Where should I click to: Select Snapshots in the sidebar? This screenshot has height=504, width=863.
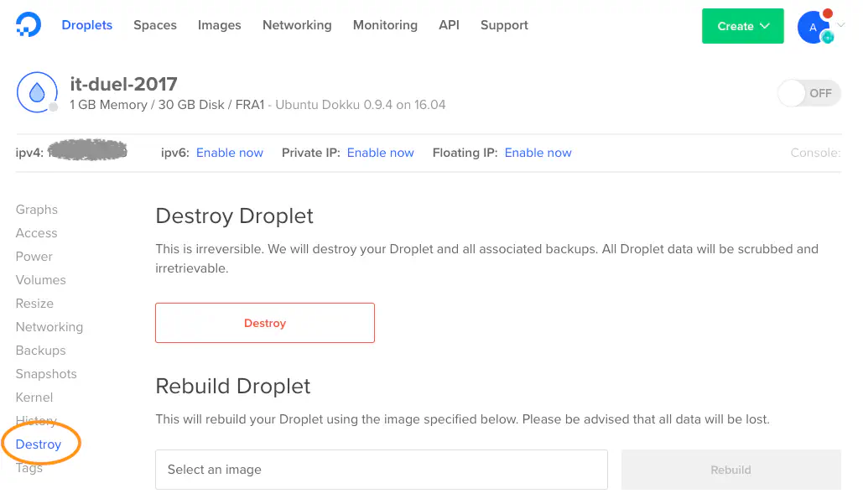pos(46,373)
